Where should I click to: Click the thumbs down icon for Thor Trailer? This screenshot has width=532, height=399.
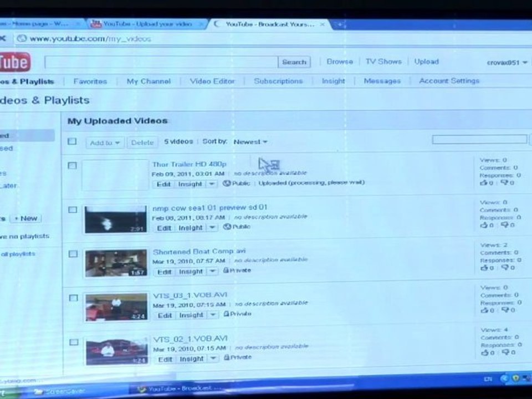coord(504,183)
